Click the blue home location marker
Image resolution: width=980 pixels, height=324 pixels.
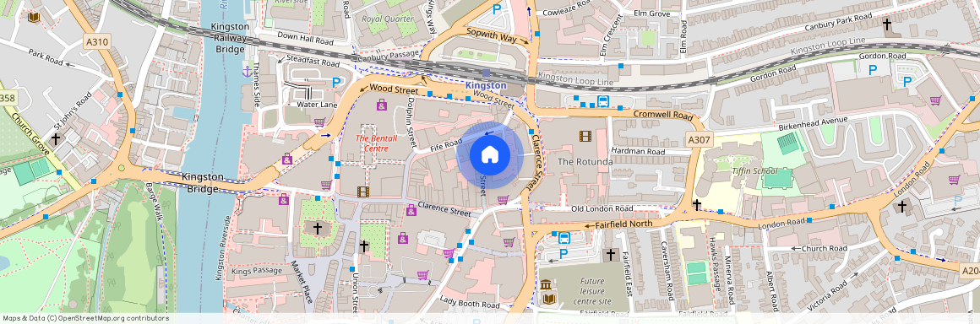click(x=490, y=155)
